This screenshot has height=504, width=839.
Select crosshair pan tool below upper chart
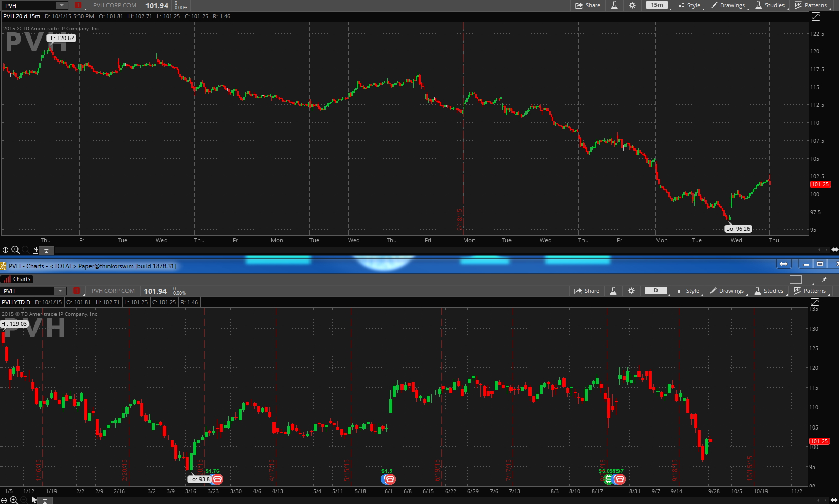click(5, 250)
